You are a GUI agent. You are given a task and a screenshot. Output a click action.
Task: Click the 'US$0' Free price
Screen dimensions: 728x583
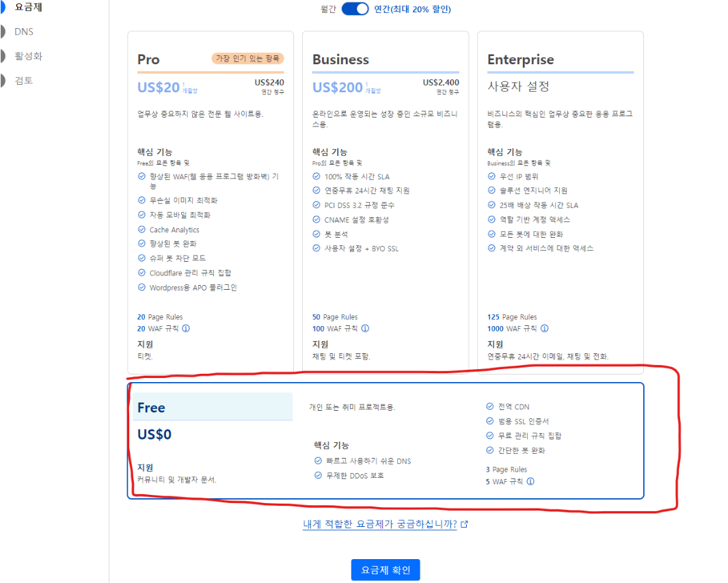click(x=154, y=435)
